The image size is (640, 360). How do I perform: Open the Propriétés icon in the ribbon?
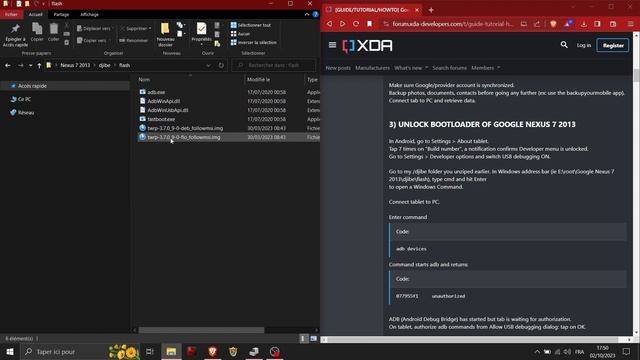201,29
